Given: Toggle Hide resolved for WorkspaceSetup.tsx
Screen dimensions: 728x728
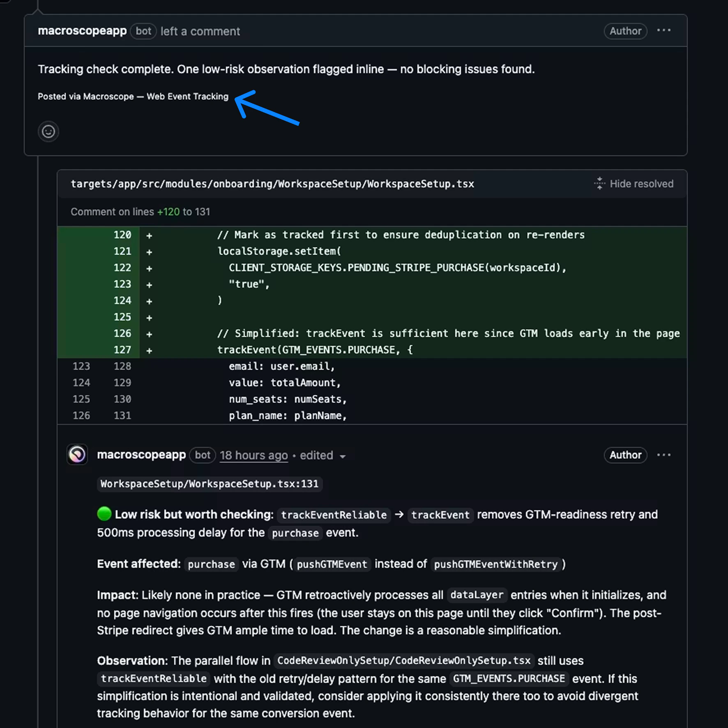Looking at the screenshot, I should (641, 184).
